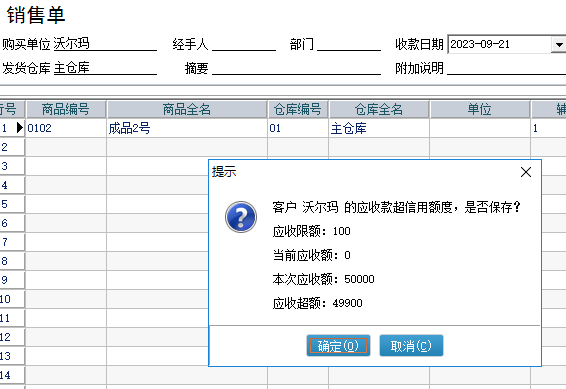The width and height of the screenshot is (566, 389).
Task: Close the 提示 dialog with the X
Action: tap(526, 172)
